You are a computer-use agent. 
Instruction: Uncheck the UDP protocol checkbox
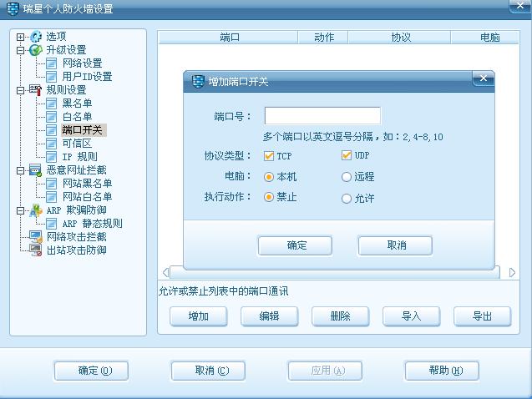[347, 155]
